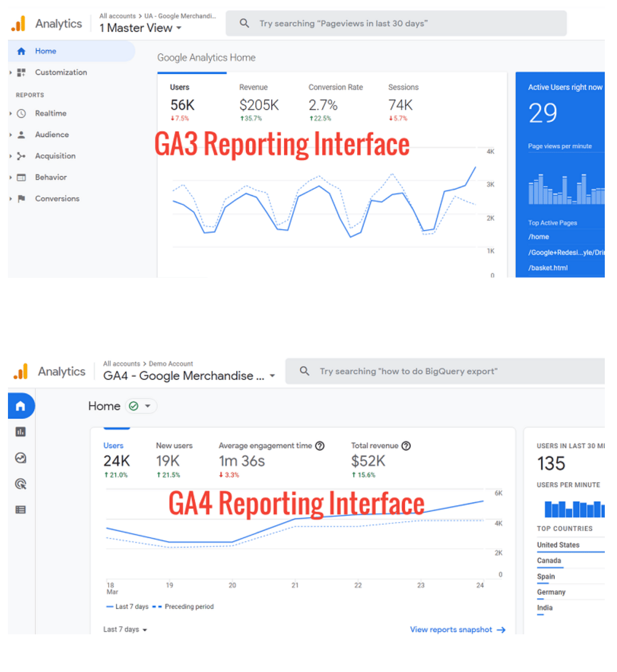This screenshot has width=617, height=672.
Task: Click the GA4 Home icon in sidebar
Action: (x=21, y=406)
